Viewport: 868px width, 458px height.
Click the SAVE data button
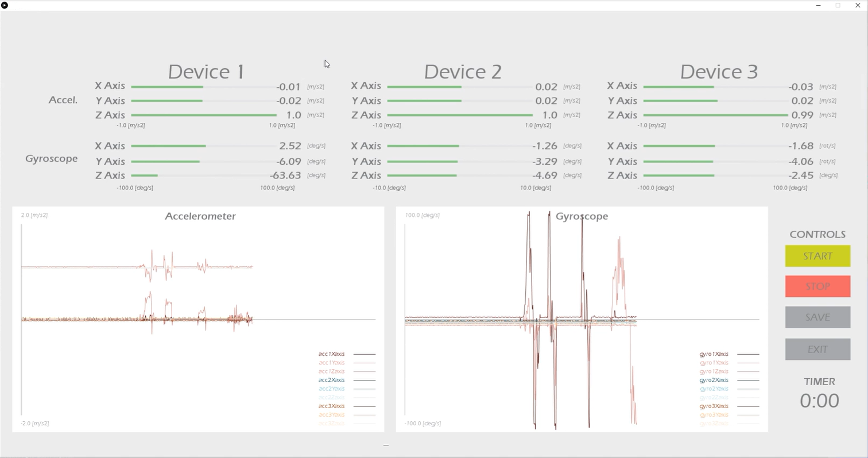click(817, 317)
